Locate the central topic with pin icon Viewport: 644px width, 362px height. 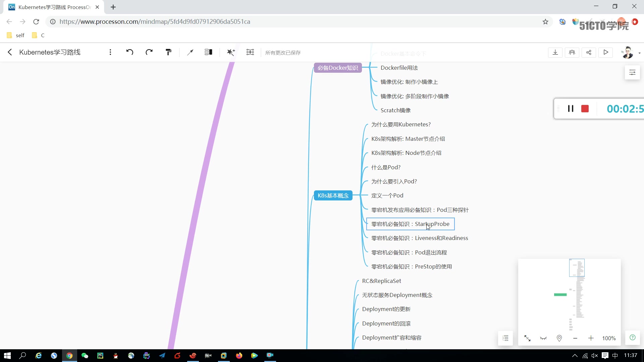click(x=559, y=338)
